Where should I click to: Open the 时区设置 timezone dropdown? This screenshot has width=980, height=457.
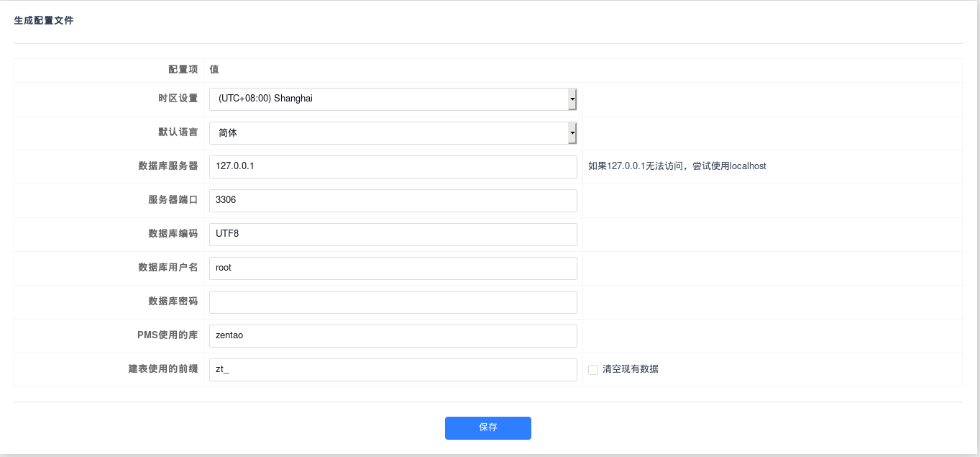click(x=393, y=99)
